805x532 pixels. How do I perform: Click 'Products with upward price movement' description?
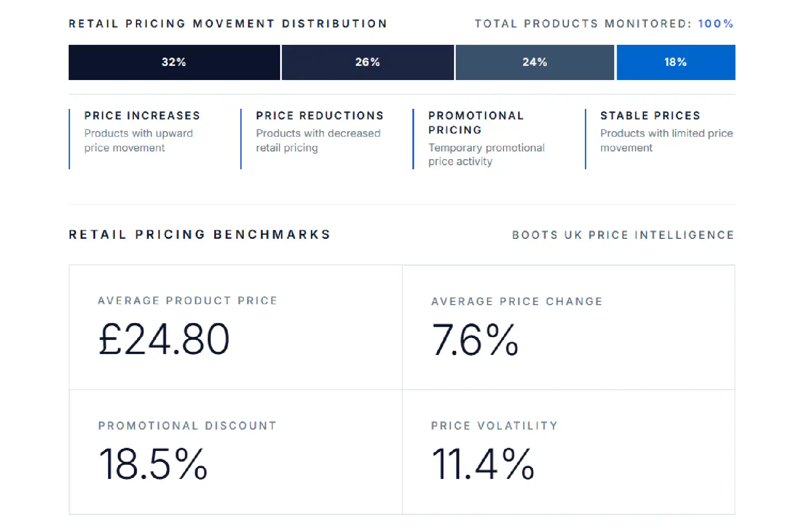(x=139, y=140)
